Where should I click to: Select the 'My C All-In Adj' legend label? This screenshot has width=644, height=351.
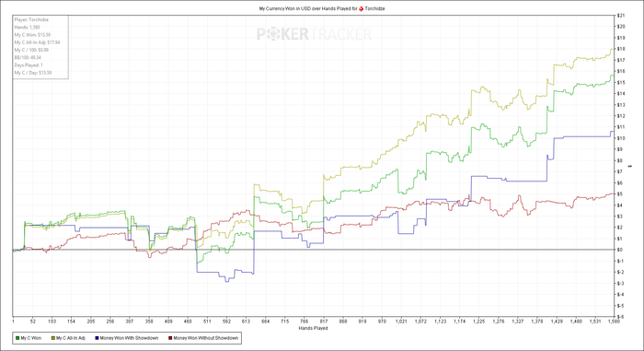point(71,338)
